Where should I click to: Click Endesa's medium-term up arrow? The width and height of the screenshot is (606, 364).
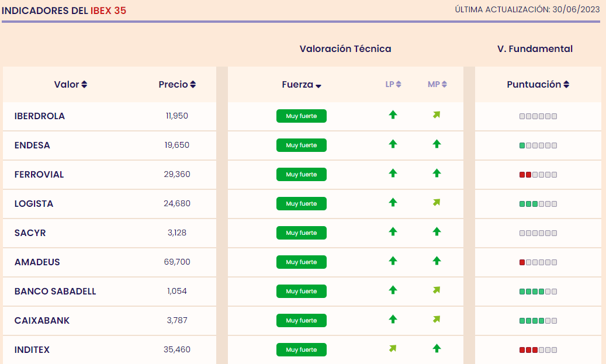(x=437, y=144)
